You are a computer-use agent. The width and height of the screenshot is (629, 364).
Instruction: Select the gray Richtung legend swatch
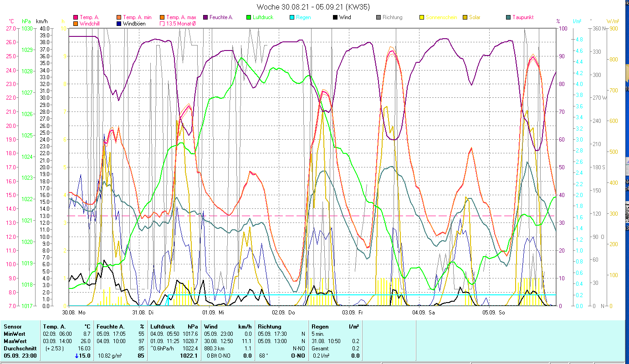378,17
